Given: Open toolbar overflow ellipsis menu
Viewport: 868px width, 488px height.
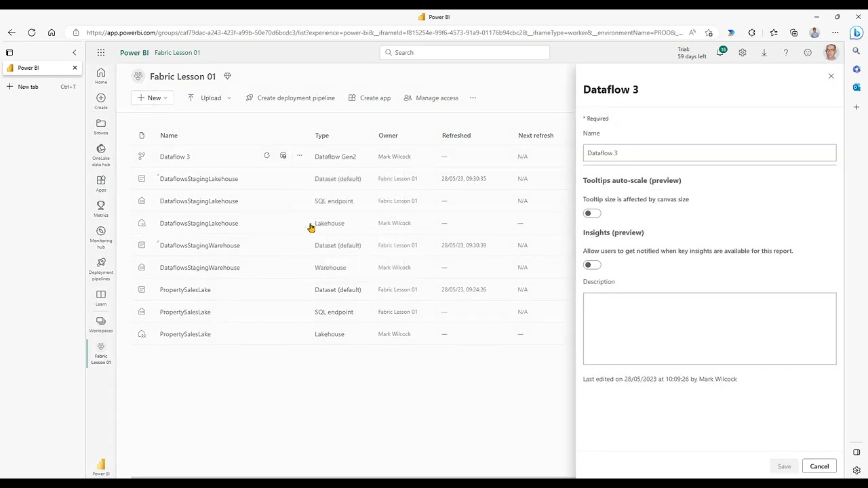Looking at the screenshot, I should [x=473, y=98].
